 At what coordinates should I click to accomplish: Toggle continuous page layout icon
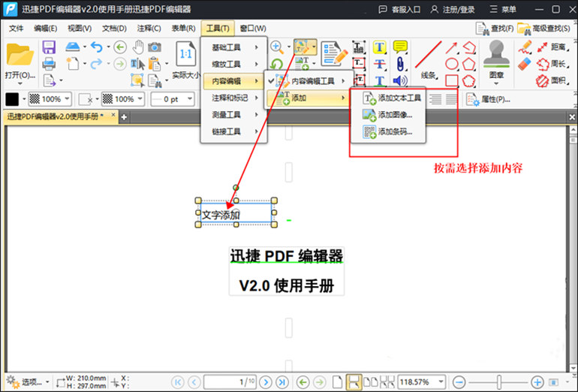click(x=354, y=382)
